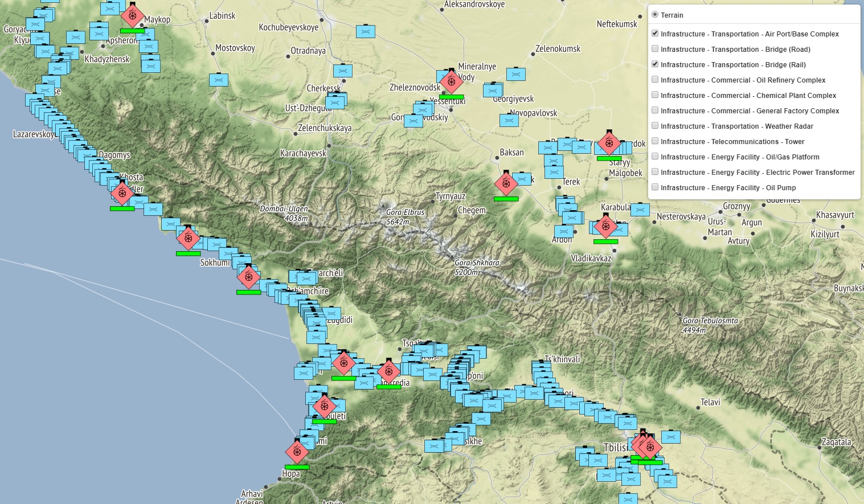The height and width of the screenshot is (504, 864).
Task: Enable Oil Refinery Complex layer
Action: click(x=655, y=80)
